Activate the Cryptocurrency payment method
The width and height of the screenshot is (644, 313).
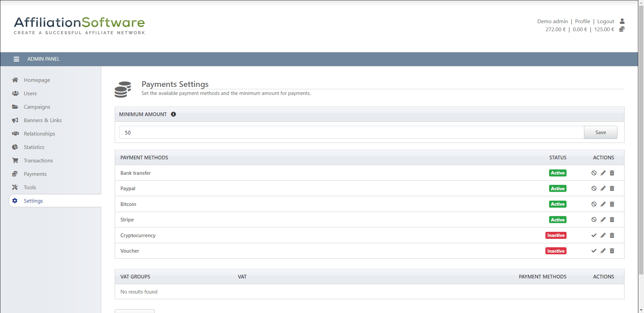coord(594,236)
